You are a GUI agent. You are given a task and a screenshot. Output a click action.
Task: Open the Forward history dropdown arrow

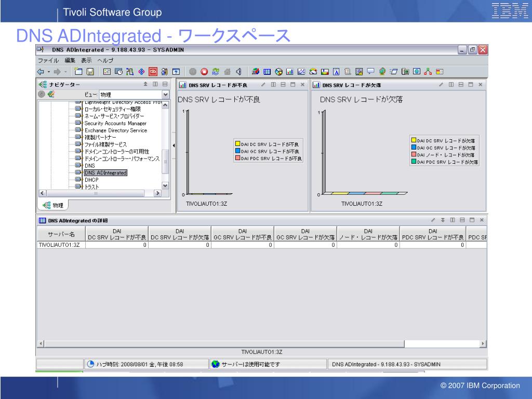(65, 72)
